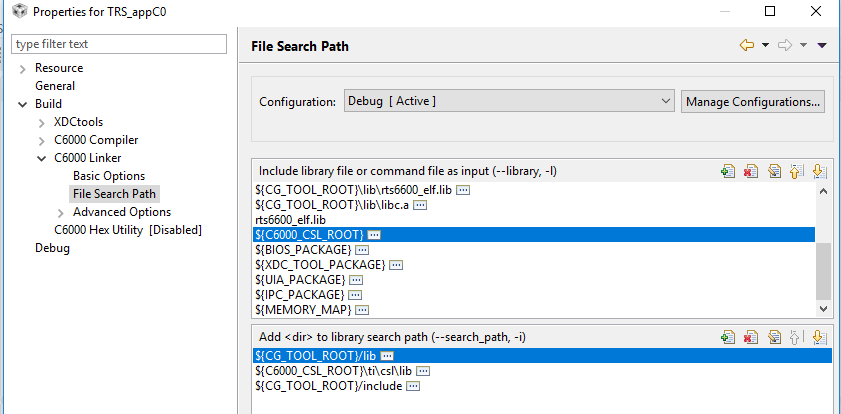Expand the Advanced Options node
Viewport: 841px width, 414px height.
(62, 212)
